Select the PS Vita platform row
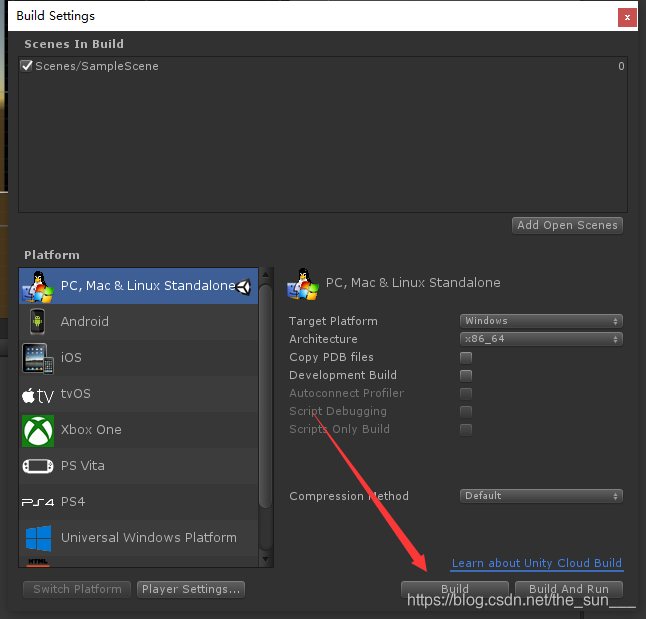 tap(138, 466)
